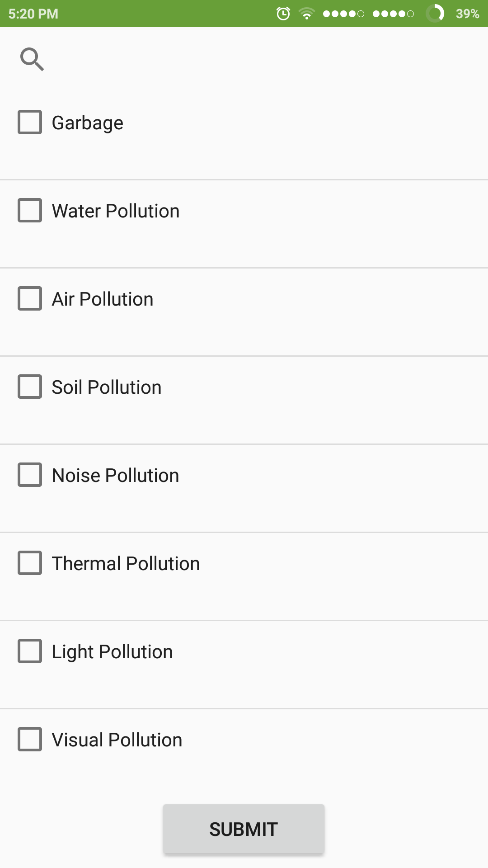488x868 pixels.
Task: Mark the Thermal Pollution checkbox
Action: (x=30, y=563)
